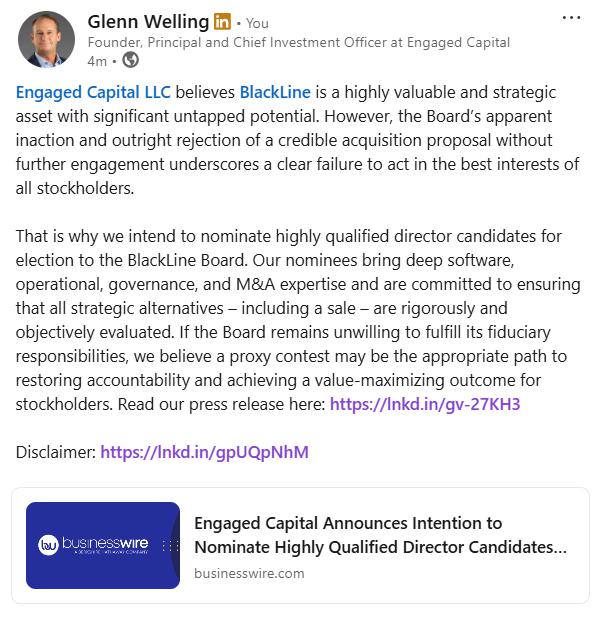Open Glenn Welling's profile via his name
601x617 pixels.
click(148, 21)
